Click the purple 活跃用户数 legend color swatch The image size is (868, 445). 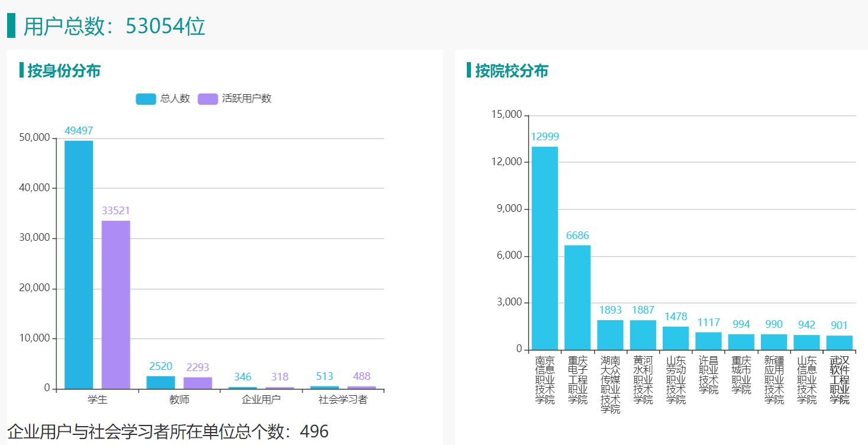(x=208, y=99)
